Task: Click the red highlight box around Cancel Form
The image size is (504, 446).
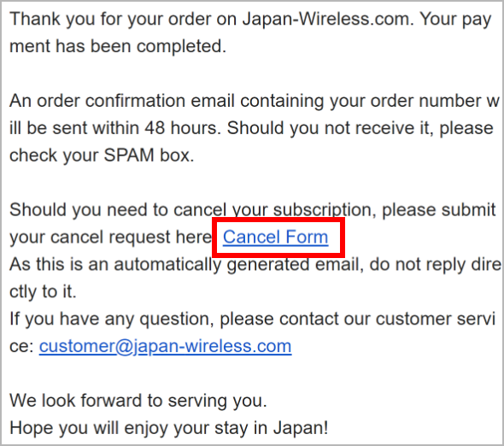Action: [278, 238]
